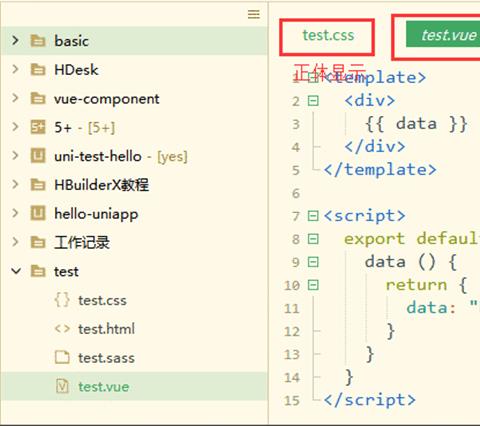
Task: Collapse code fold at line 2 div
Action: click(x=313, y=101)
